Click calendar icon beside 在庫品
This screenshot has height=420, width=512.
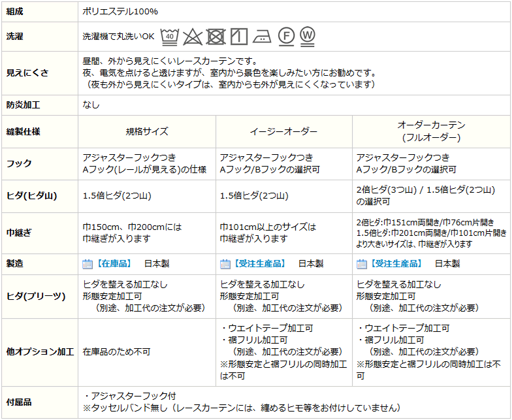coord(88,264)
